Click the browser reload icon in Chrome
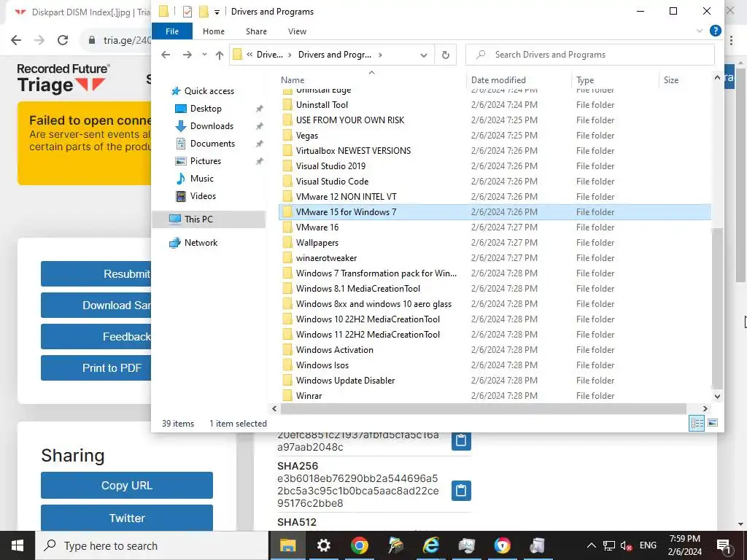The width and height of the screenshot is (747, 560). [x=63, y=41]
